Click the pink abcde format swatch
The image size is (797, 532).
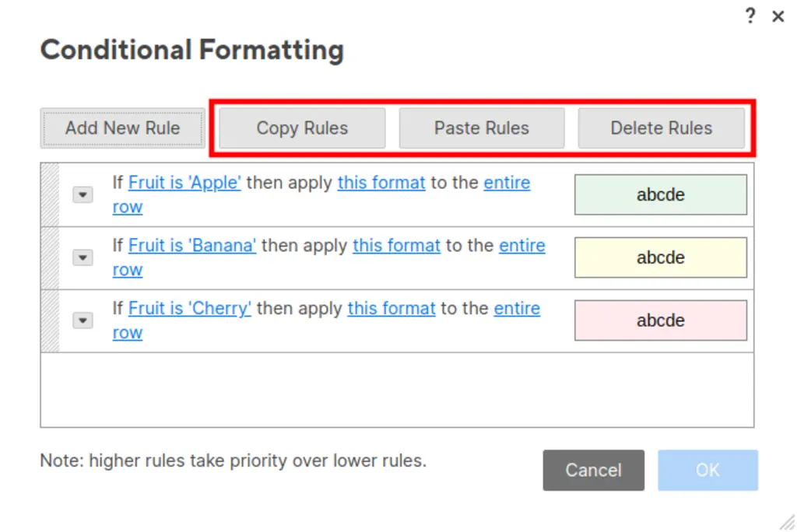[661, 320]
